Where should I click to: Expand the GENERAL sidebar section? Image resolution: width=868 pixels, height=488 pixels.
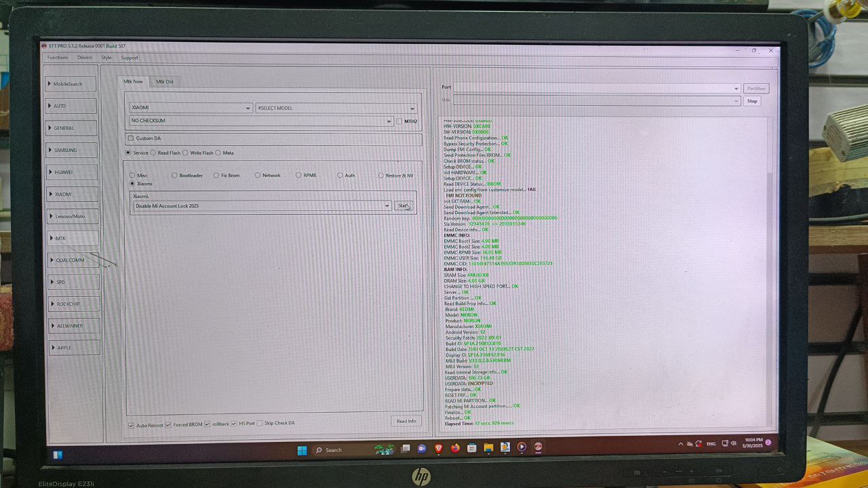coord(71,128)
